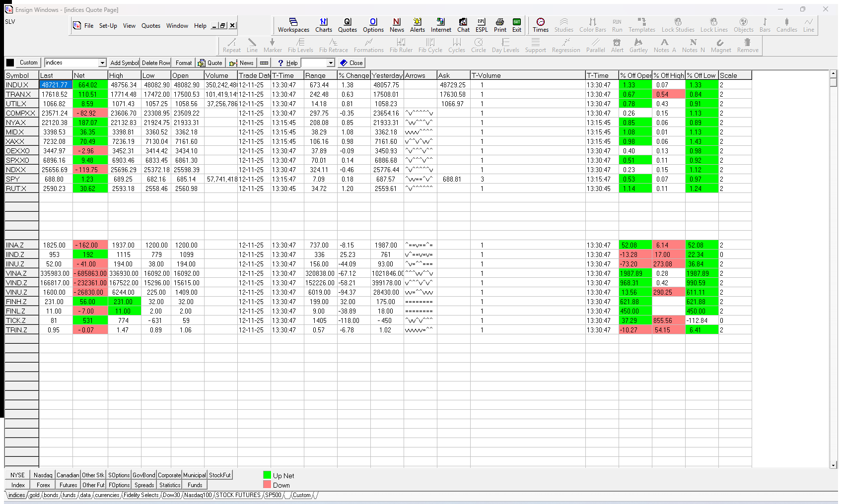This screenshot has width=842, height=504.
Task: Open the Set-Up menu
Action: pyautogui.click(x=108, y=26)
